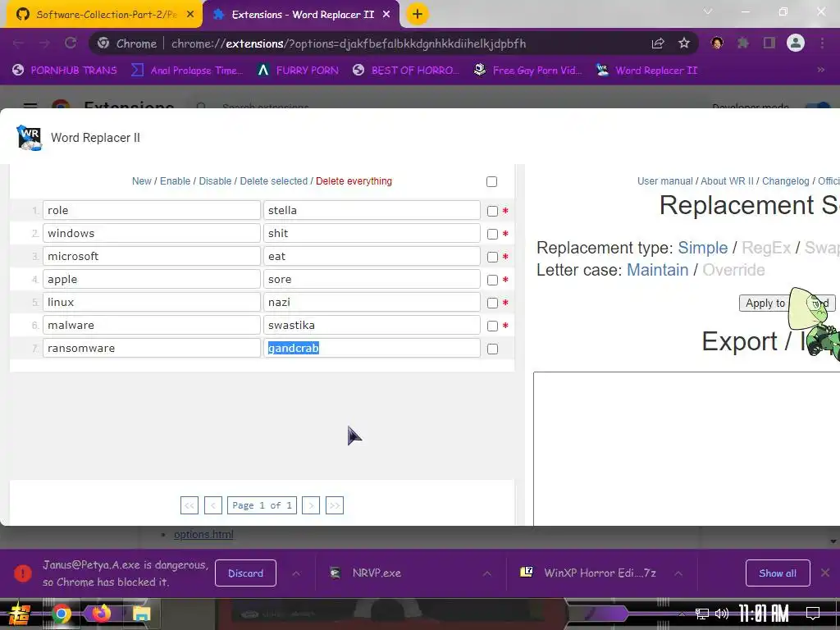This screenshot has width=840, height=630.
Task: Open the User manual link
Action: point(664,181)
